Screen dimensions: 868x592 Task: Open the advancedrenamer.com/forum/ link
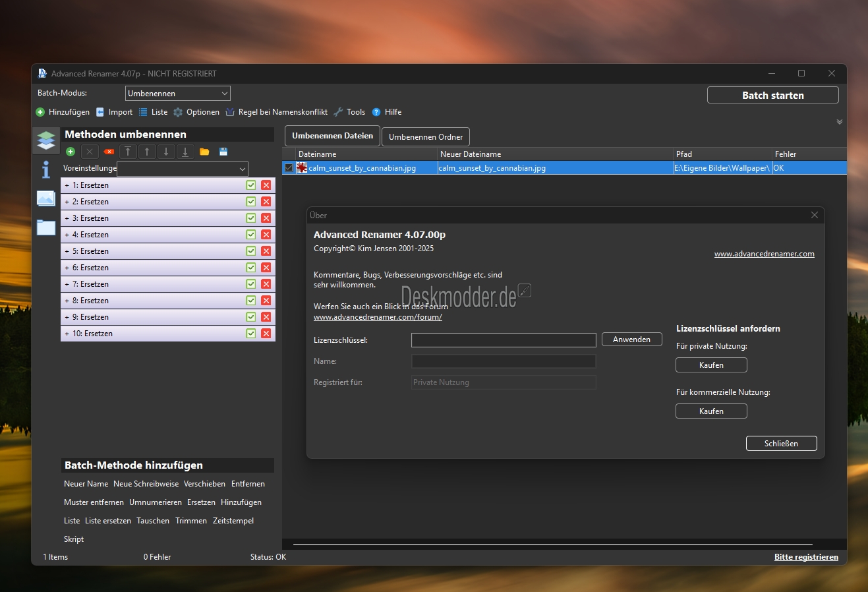[x=378, y=317]
